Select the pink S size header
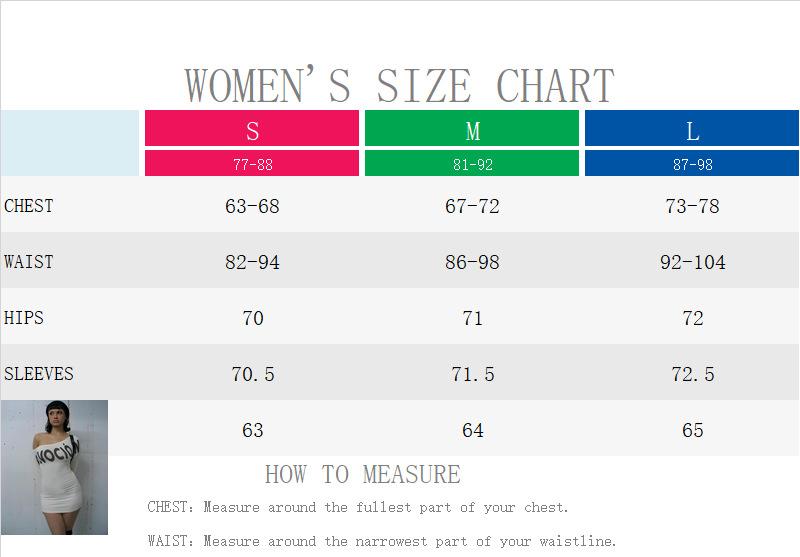 pyautogui.click(x=252, y=129)
